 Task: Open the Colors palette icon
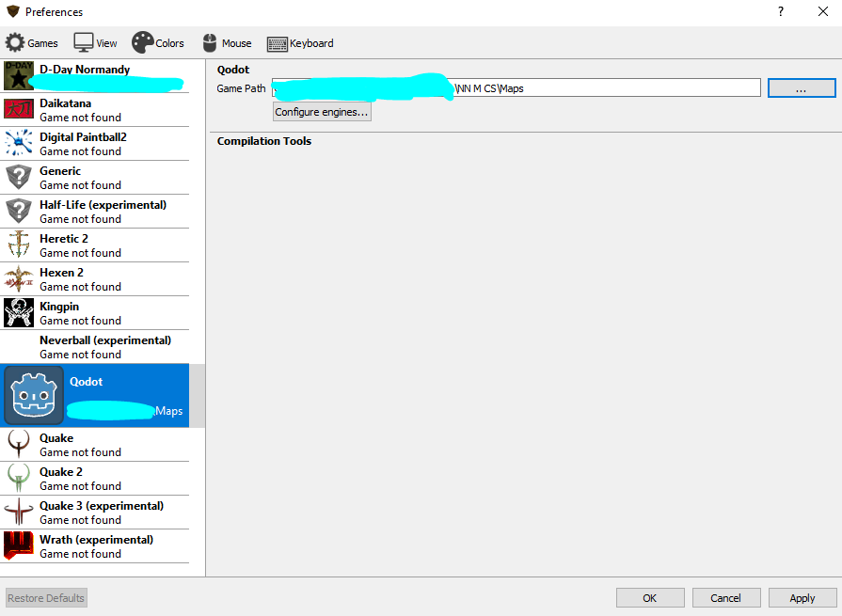[x=143, y=42]
